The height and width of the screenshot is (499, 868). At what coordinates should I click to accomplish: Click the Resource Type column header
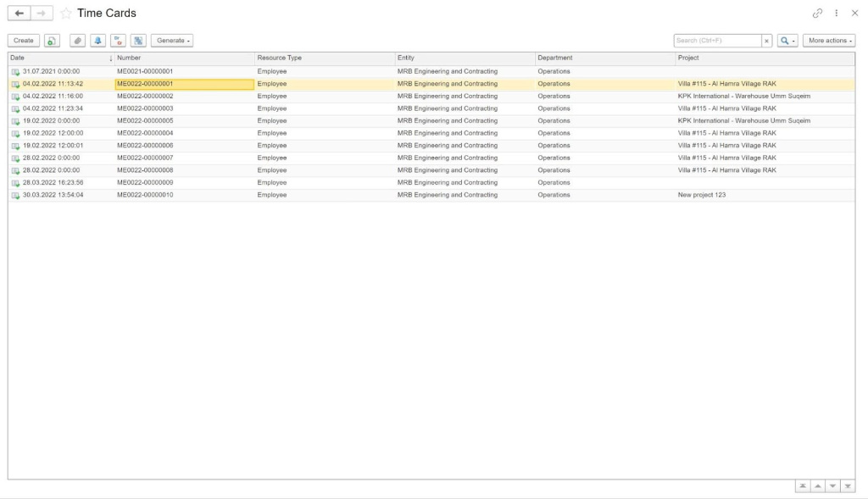(x=325, y=58)
